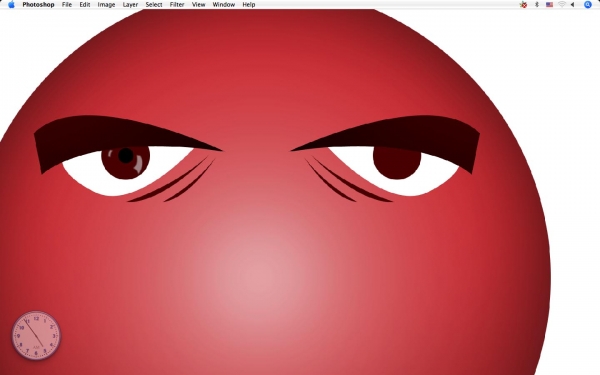The height and width of the screenshot is (375, 600).
Task: Open the Filter menu
Action: (177, 5)
